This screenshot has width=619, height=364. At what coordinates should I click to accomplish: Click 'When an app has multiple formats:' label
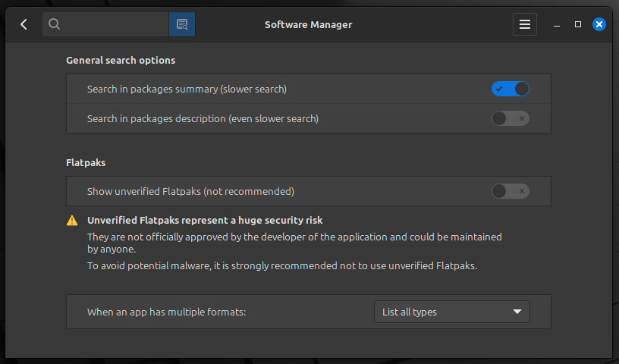[x=167, y=312]
